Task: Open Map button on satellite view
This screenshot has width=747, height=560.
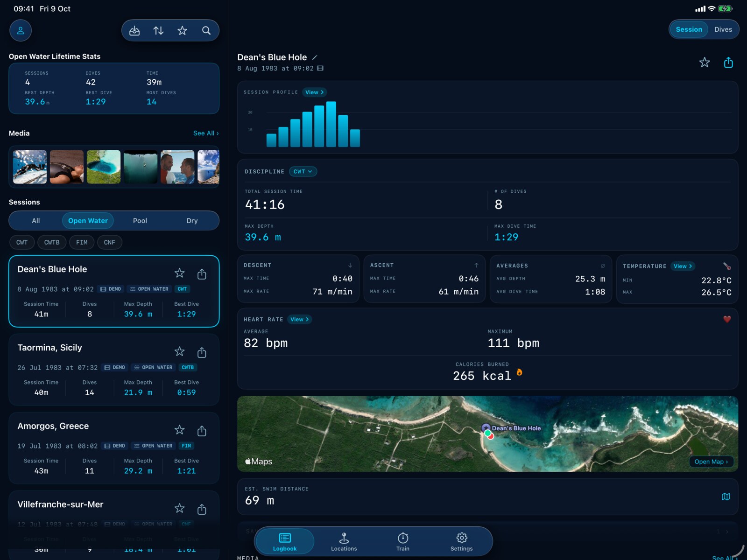Action: pos(711,462)
